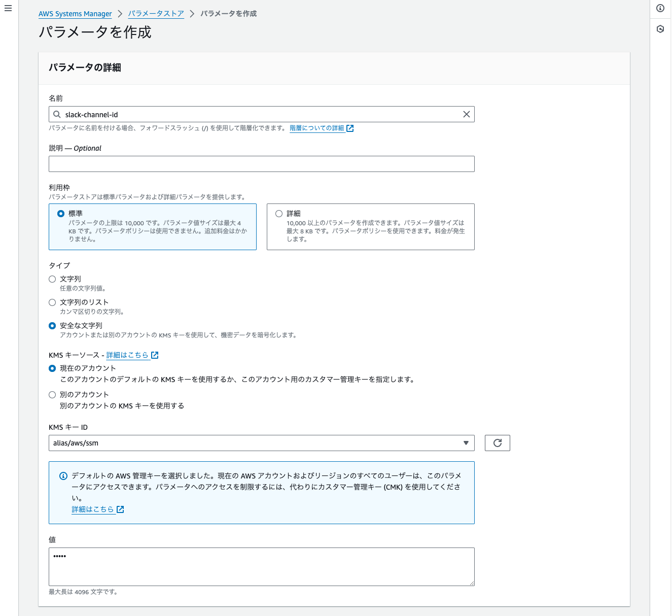Viewport: 672px width, 616px height.
Task: Select the 詳細 tier radio button
Action: pos(279,214)
